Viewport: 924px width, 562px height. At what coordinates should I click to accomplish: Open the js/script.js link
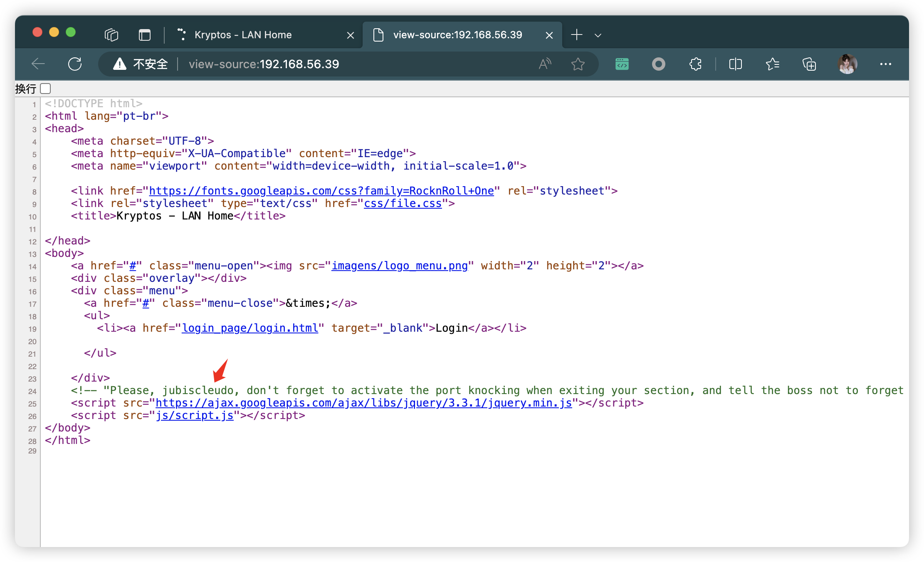pyautogui.click(x=195, y=415)
